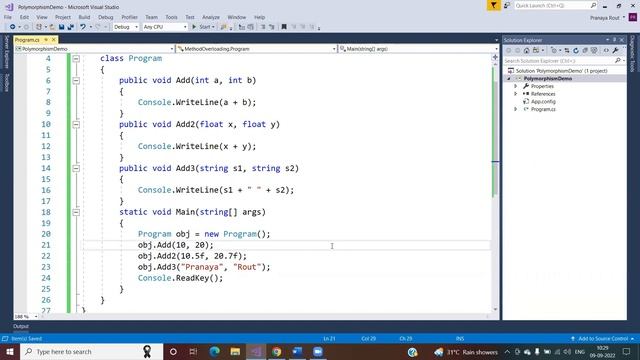Click the Zoom app taskbar icon
The height and width of the screenshot is (360, 640).
tap(318, 351)
